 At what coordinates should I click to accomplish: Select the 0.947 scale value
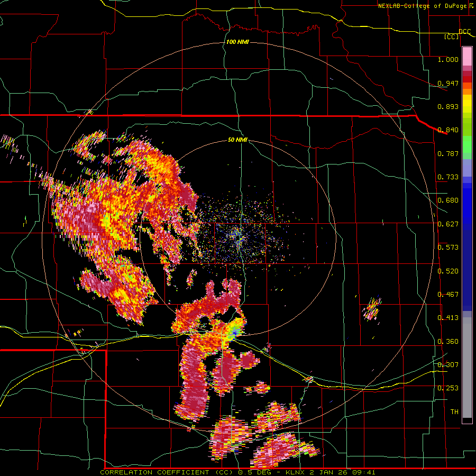[x=448, y=83]
